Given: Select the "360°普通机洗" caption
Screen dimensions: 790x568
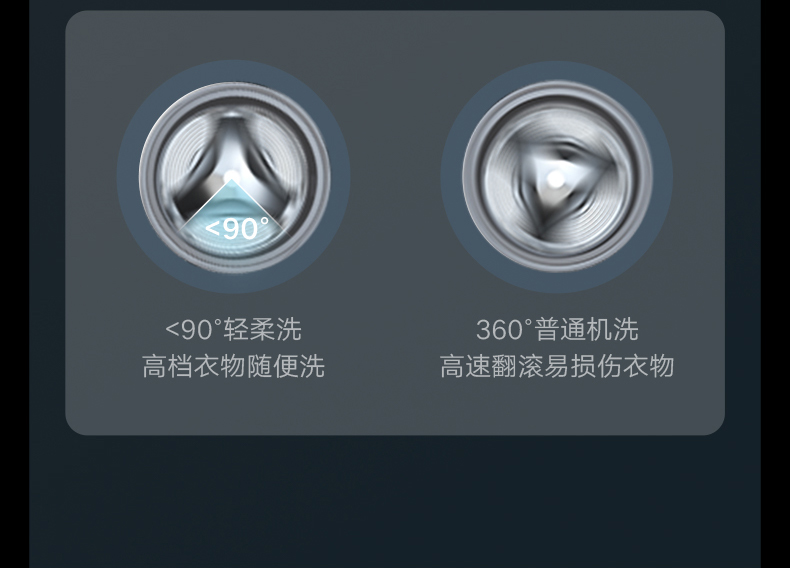Looking at the screenshot, I should pyautogui.click(x=557, y=330).
